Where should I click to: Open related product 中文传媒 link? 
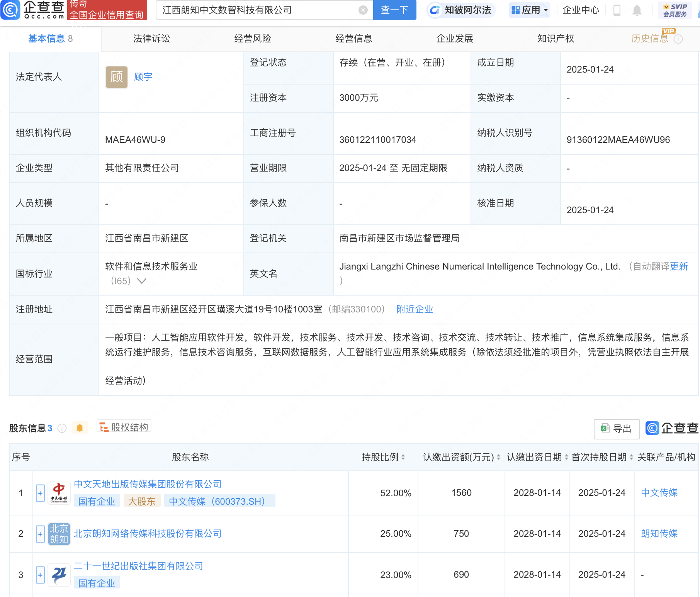pyautogui.click(x=659, y=493)
